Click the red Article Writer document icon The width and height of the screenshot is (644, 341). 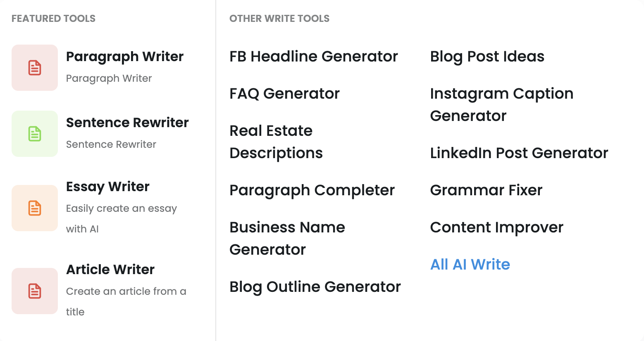[x=35, y=291]
